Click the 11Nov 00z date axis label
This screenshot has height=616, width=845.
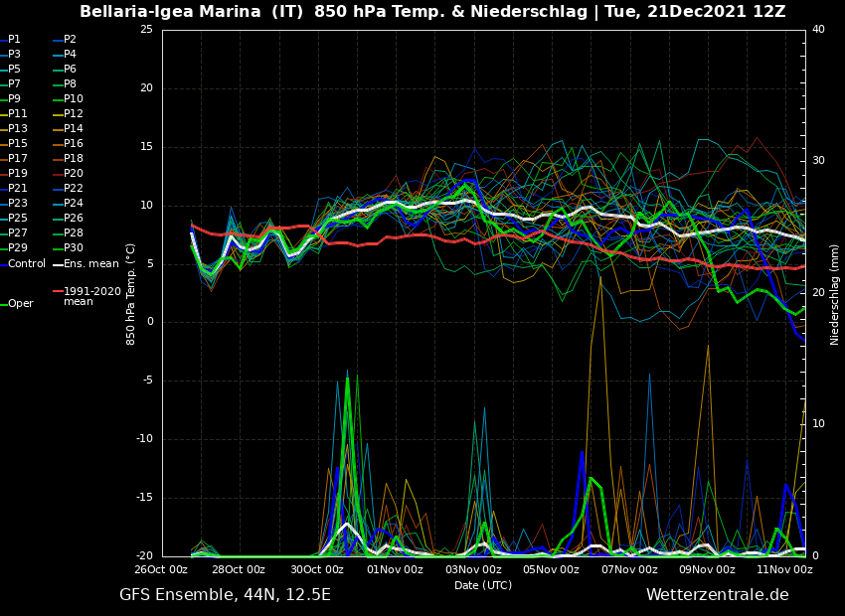pos(784,570)
